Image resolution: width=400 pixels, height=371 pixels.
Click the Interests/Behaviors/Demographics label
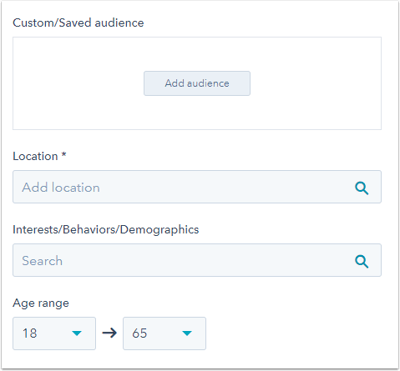pyautogui.click(x=106, y=230)
